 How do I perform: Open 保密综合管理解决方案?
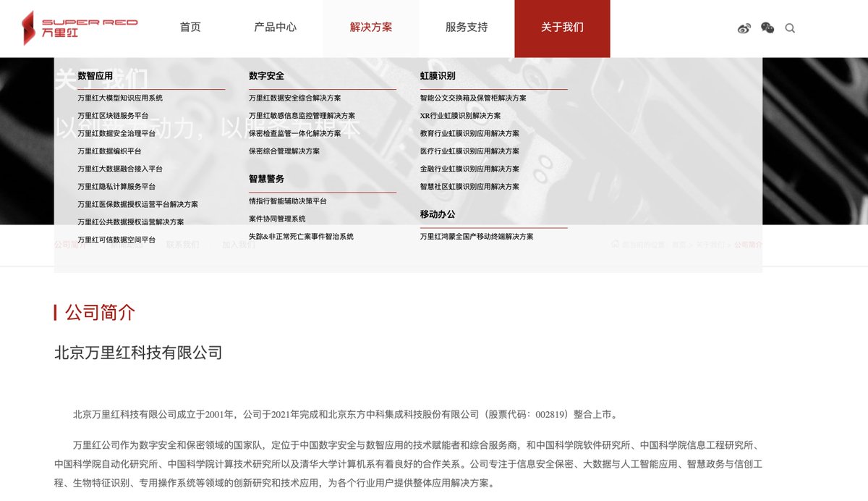[284, 151]
